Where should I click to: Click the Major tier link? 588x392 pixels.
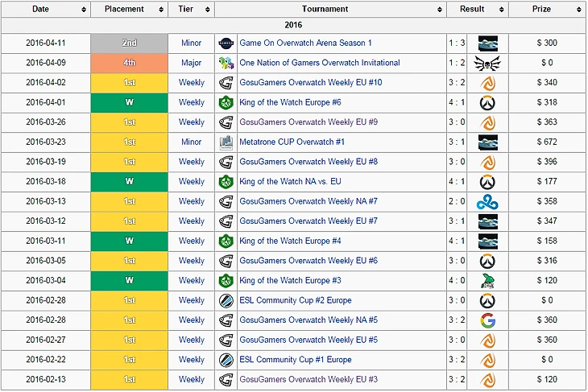191,63
